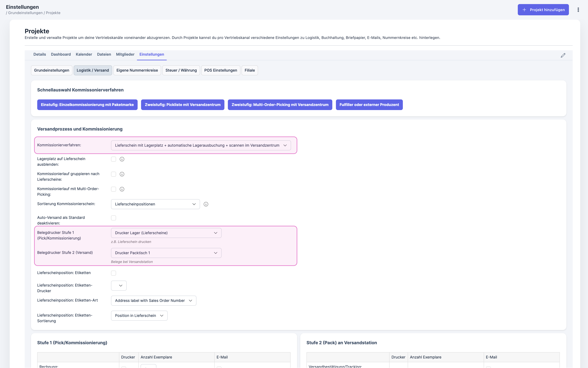Open the Kommissionierverfahren dropdown
Screen dimensions: 588x368
click(201, 145)
